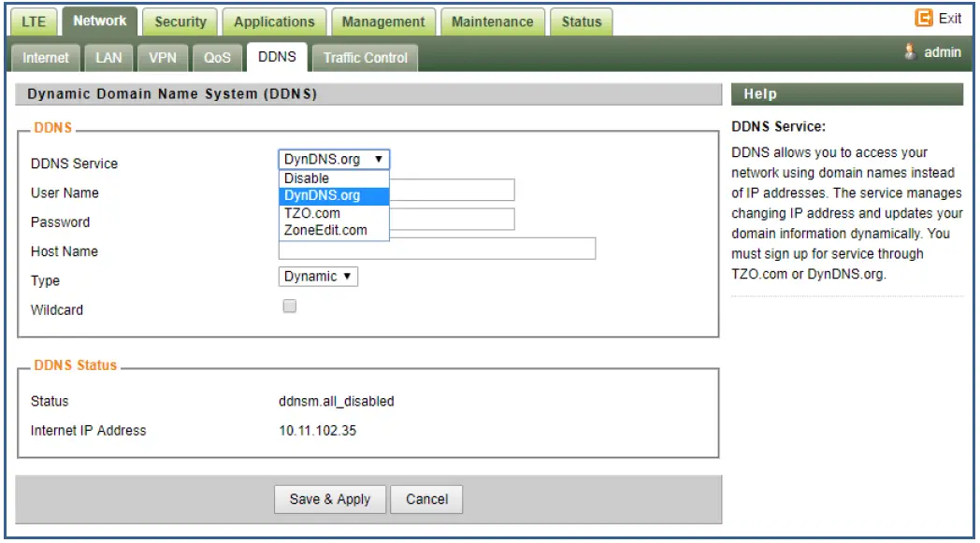Click the Dynamic Domain Name System (DDNS) title

[172, 94]
